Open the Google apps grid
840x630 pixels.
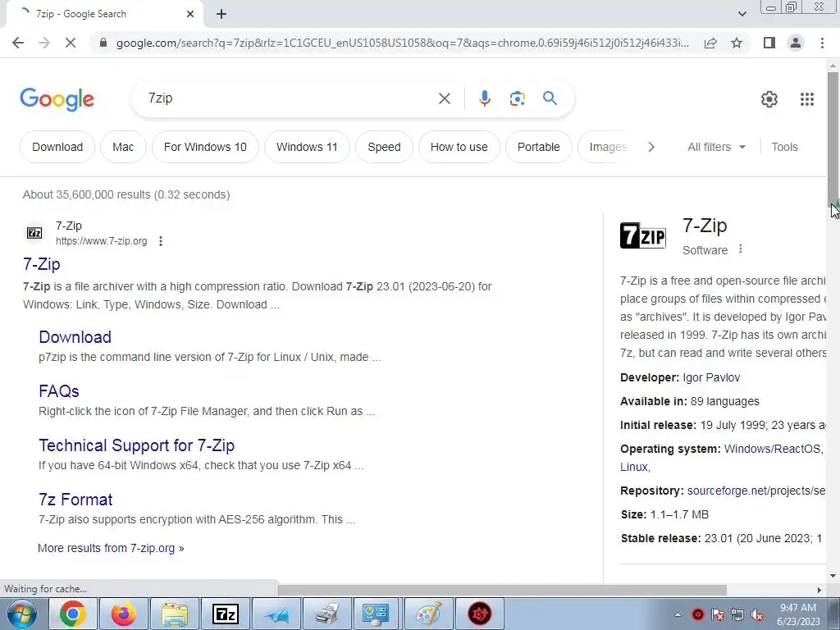tap(807, 99)
